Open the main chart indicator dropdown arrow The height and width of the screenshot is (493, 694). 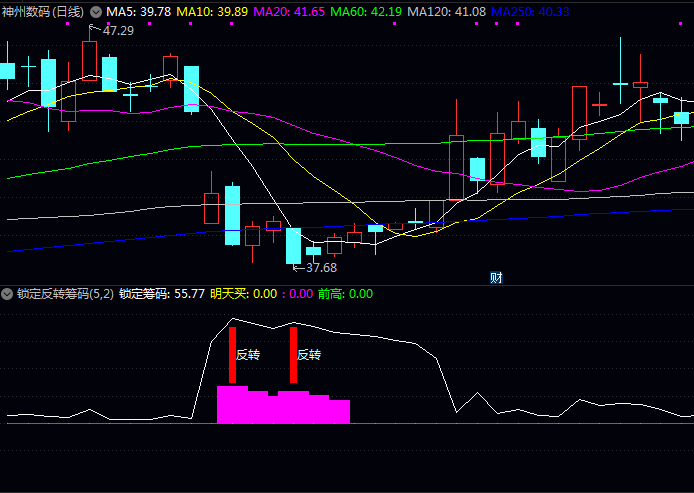tap(96, 12)
